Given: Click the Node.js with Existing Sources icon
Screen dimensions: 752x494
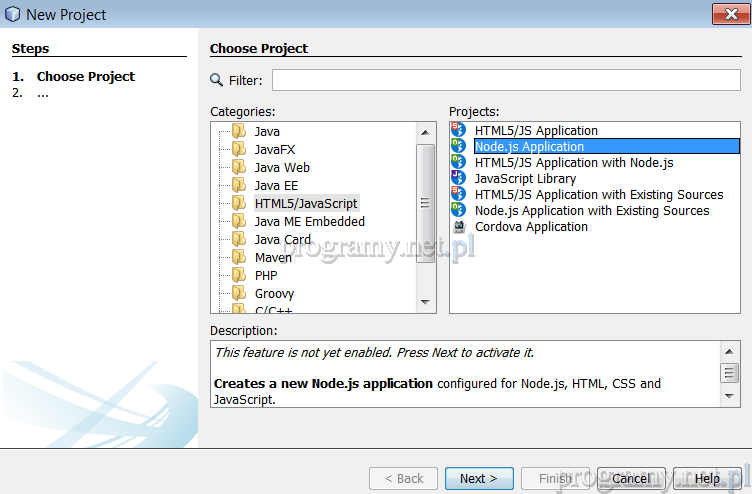Looking at the screenshot, I should pyautogui.click(x=459, y=210).
